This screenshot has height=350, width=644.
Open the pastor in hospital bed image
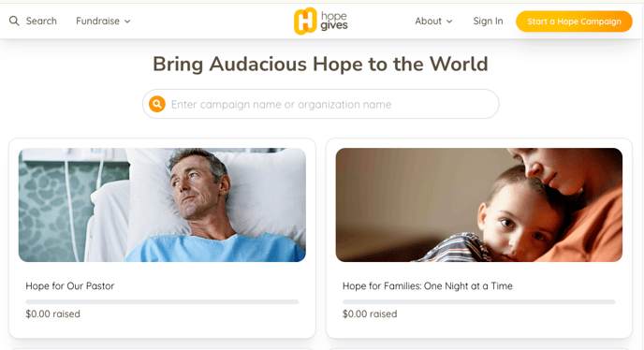pos(162,205)
